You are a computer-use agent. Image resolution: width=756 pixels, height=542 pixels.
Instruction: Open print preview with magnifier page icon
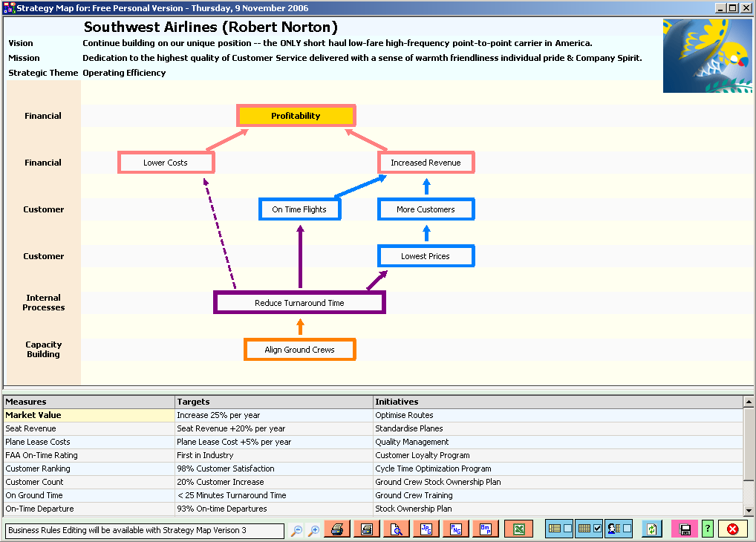point(397,529)
